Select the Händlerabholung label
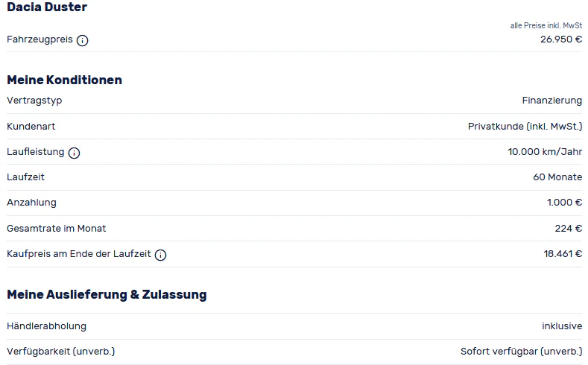The image size is (588, 365). (46, 326)
